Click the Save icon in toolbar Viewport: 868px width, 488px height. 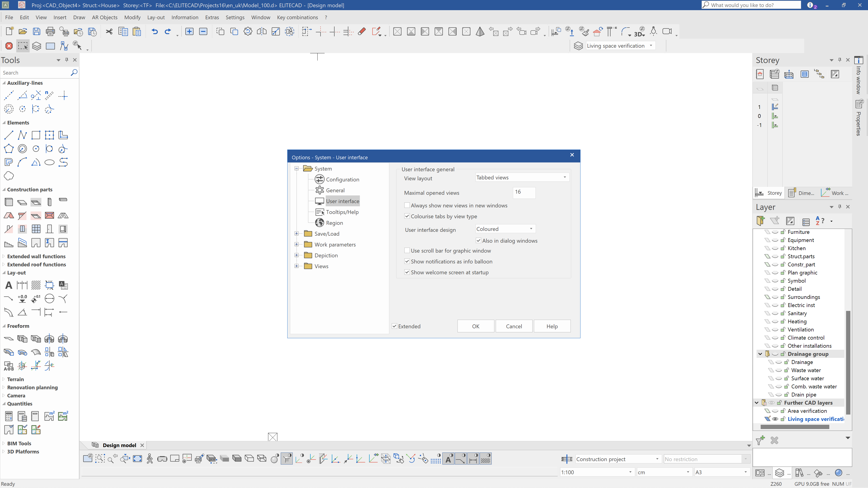pyautogui.click(x=36, y=32)
